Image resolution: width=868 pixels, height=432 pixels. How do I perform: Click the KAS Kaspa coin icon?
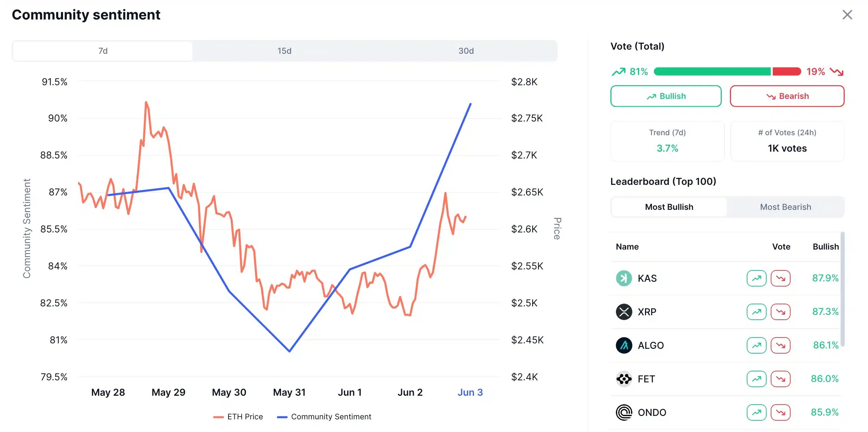(623, 278)
